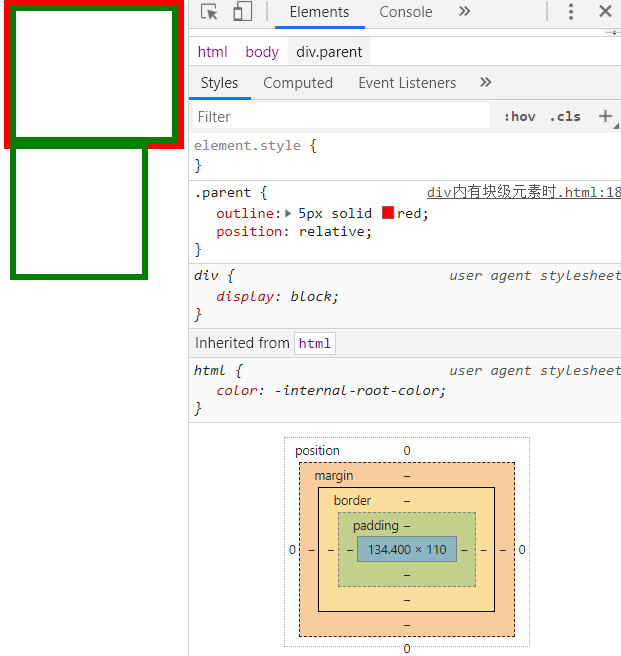Click the inherited-from html tag link
621x656 pixels.
[x=315, y=343]
